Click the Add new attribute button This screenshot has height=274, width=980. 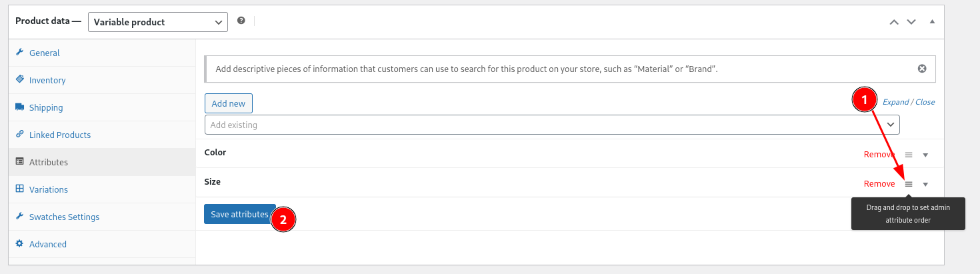[x=228, y=103]
